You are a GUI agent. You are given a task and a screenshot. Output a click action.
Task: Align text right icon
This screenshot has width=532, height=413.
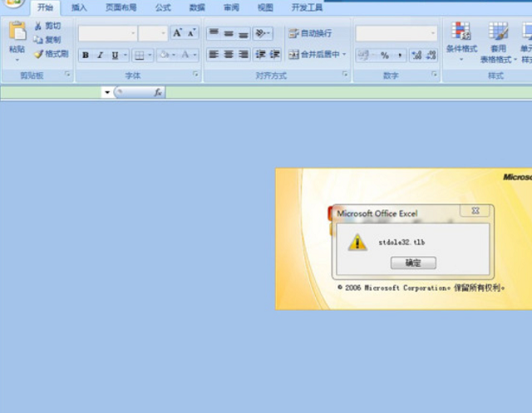(244, 54)
